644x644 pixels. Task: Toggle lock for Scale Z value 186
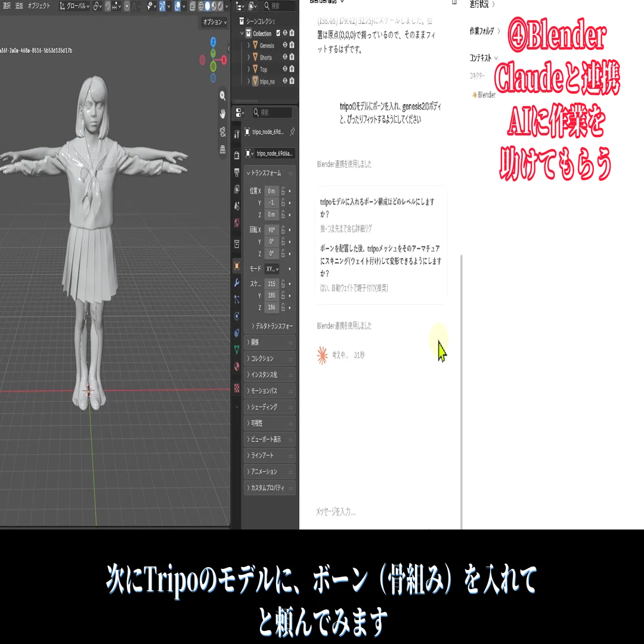[x=283, y=307]
